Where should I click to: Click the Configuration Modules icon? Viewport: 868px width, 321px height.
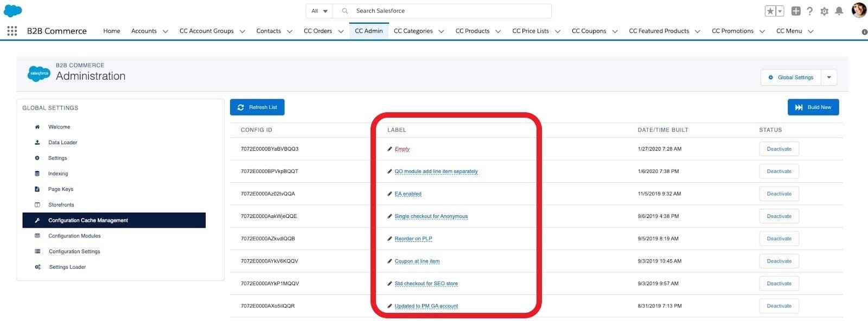point(37,236)
